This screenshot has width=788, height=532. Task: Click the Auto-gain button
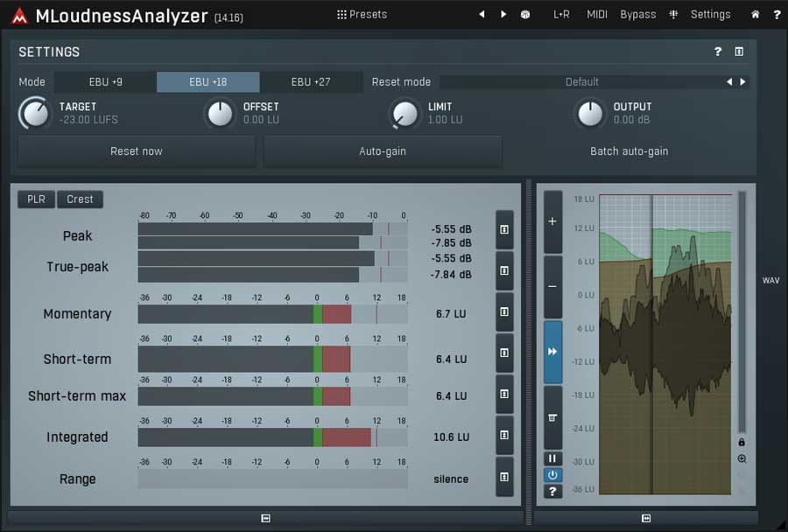click(383, 151)
